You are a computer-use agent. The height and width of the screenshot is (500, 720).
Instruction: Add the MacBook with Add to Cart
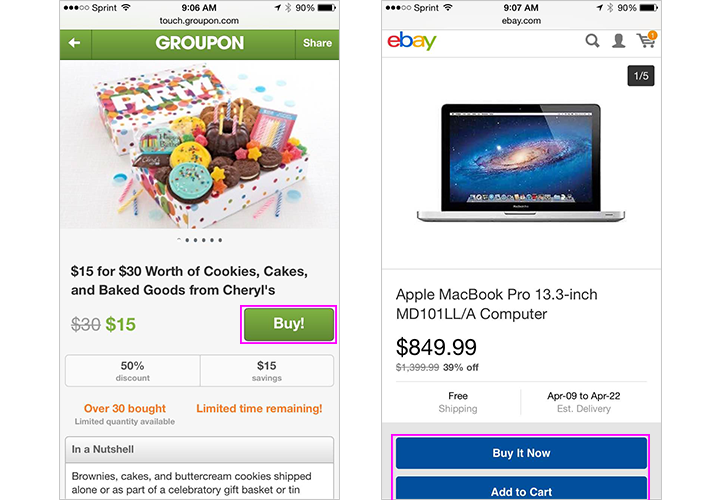[521, 490]
